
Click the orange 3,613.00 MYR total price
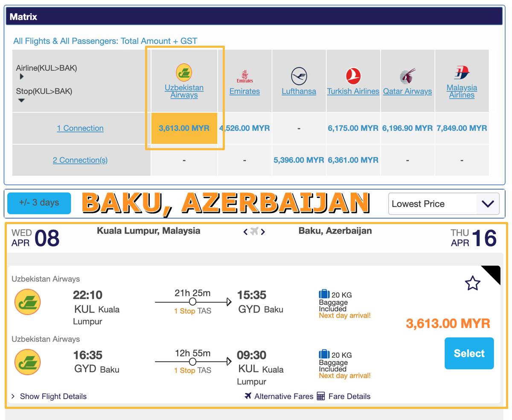[448, 324]
